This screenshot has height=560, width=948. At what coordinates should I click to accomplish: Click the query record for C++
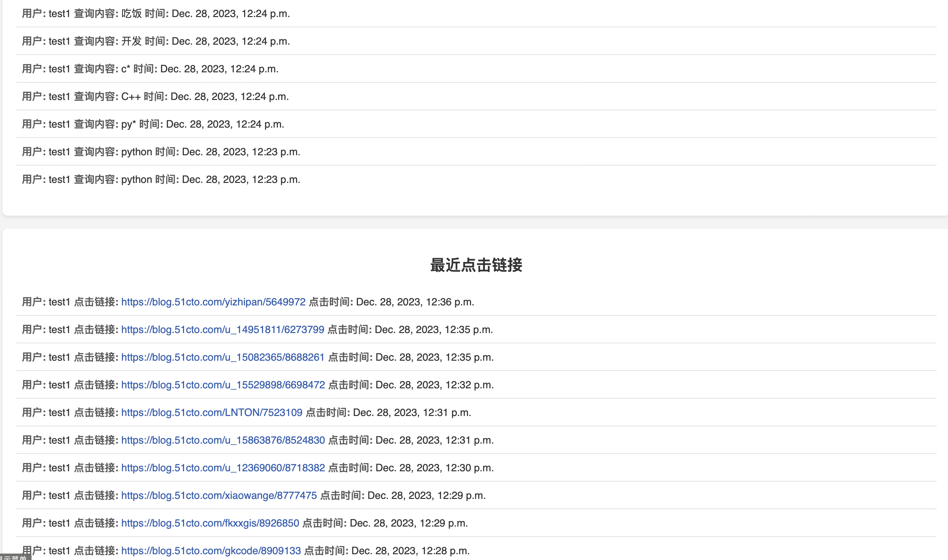click(x=155, y=96)
